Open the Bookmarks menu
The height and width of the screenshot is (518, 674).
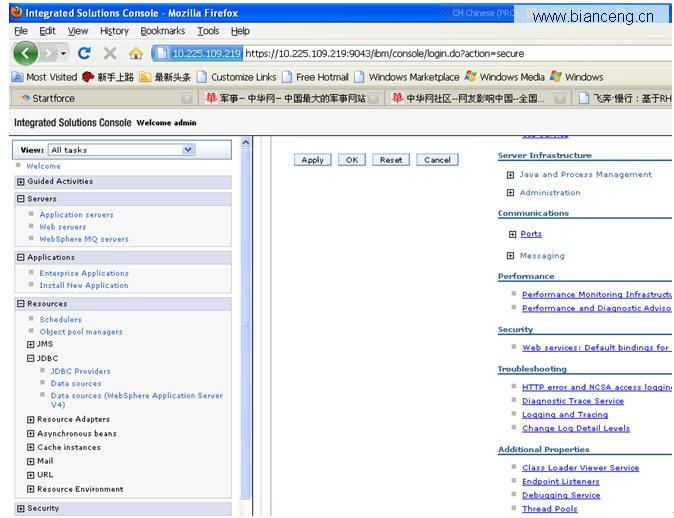click(x=163, y=31)
